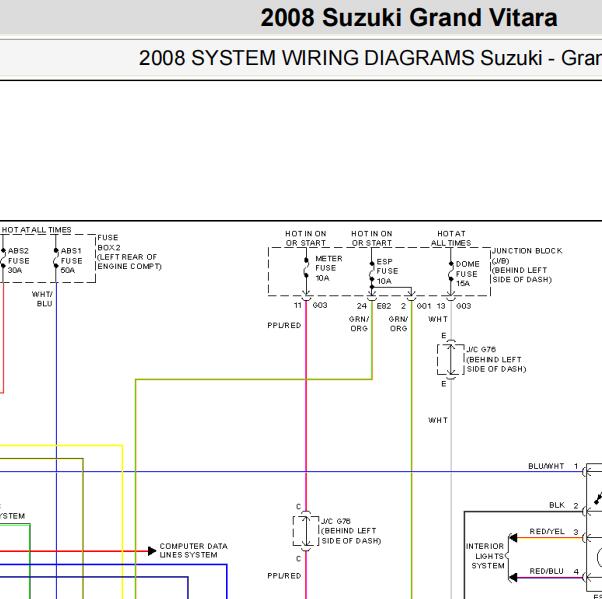Click "HOT AT ALL TIMES" above ABS fuses
This screenshot has width=602, height=599.
(36, 230)
